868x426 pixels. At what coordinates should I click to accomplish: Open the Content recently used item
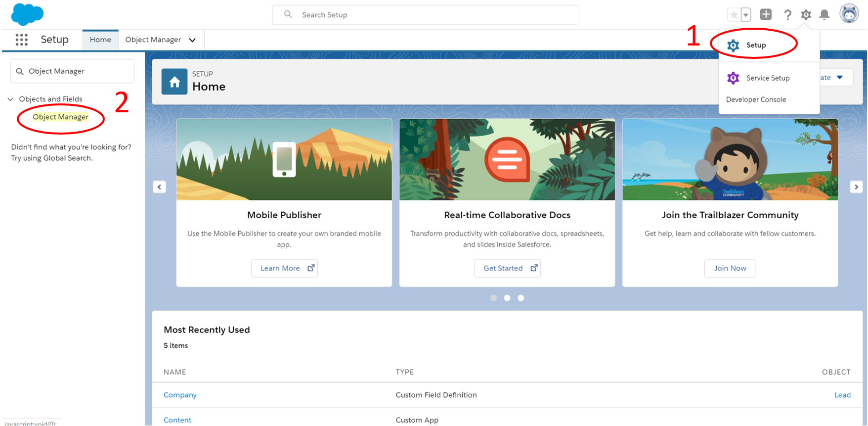click(x=177, y=420)
